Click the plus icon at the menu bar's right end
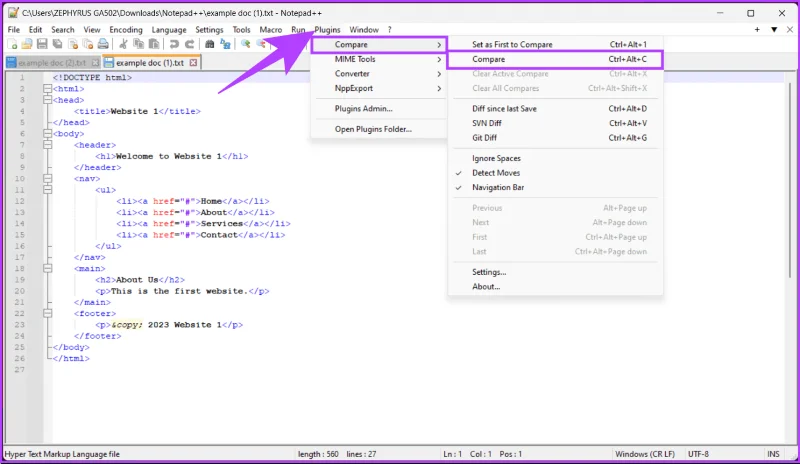This screenshot has width=800, height=464. click(x=757, y=30)
